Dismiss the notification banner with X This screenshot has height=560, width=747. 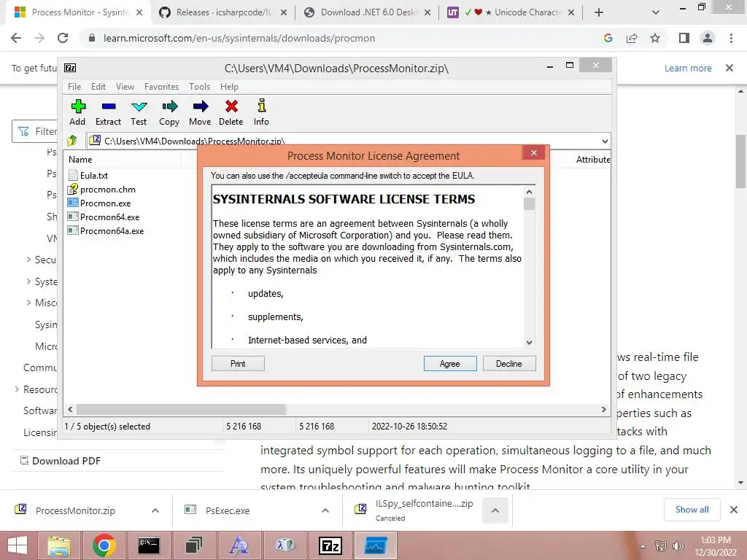[x=729, y=68]
